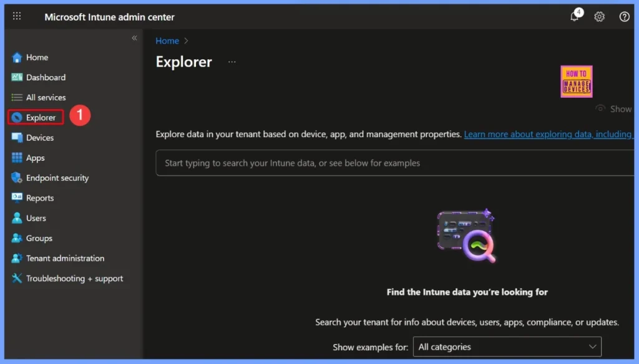Collapse the left navigation sidebar
This screenshot has height=364, width=639.
point(135,38)
